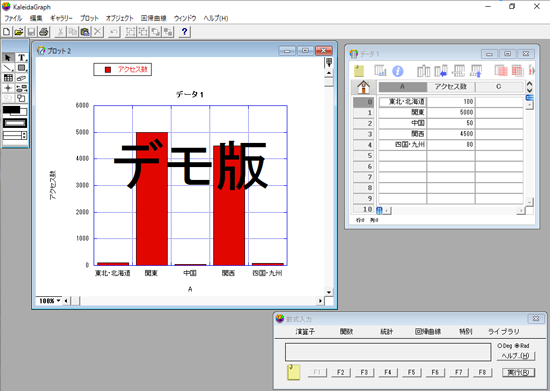This screenshot has width=550, height=391.
Task: Click the question mark help icon
Action: [x=185, y=32]
